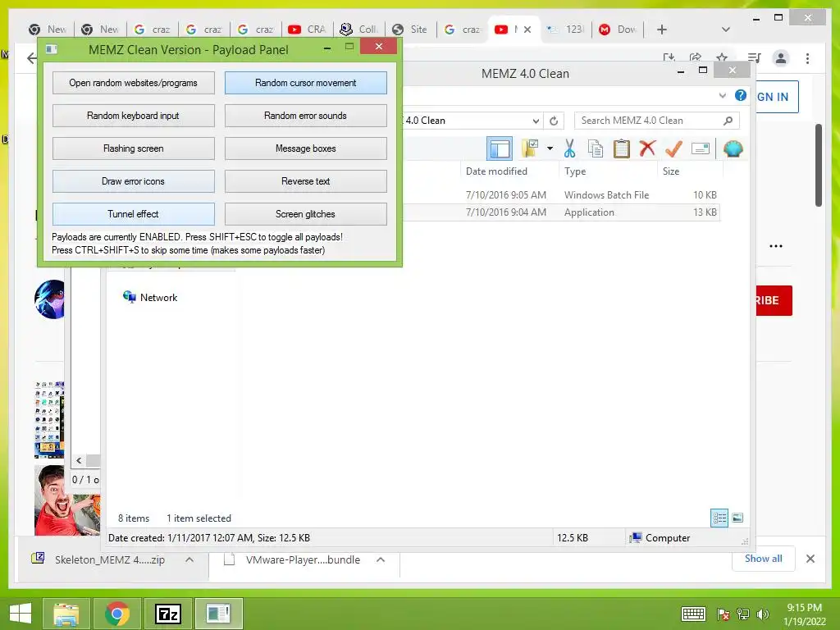This screenshot has width=840, height=630.
Task: Expand the Explorer ribbon chevron
Action: click(x=722, y=96)
